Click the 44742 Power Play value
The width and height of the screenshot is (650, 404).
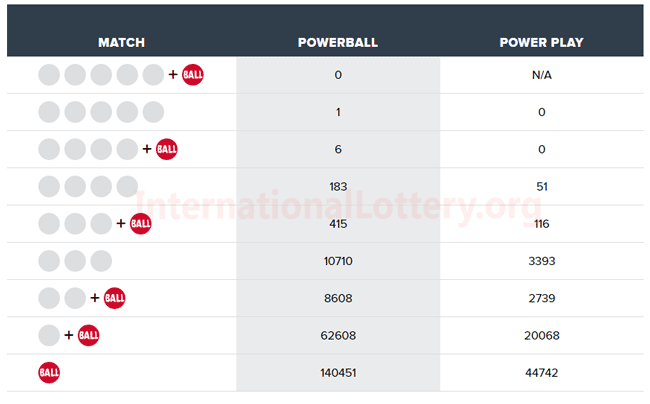[x=542, y=373]
